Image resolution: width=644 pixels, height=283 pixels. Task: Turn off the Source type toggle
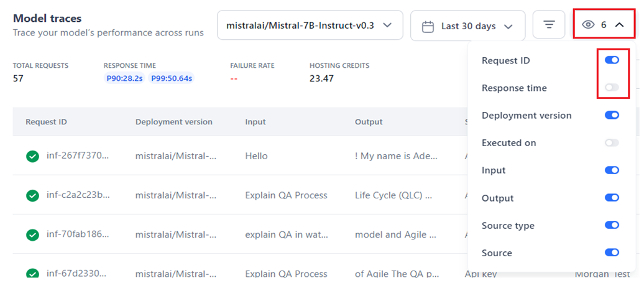coord(612,225)
